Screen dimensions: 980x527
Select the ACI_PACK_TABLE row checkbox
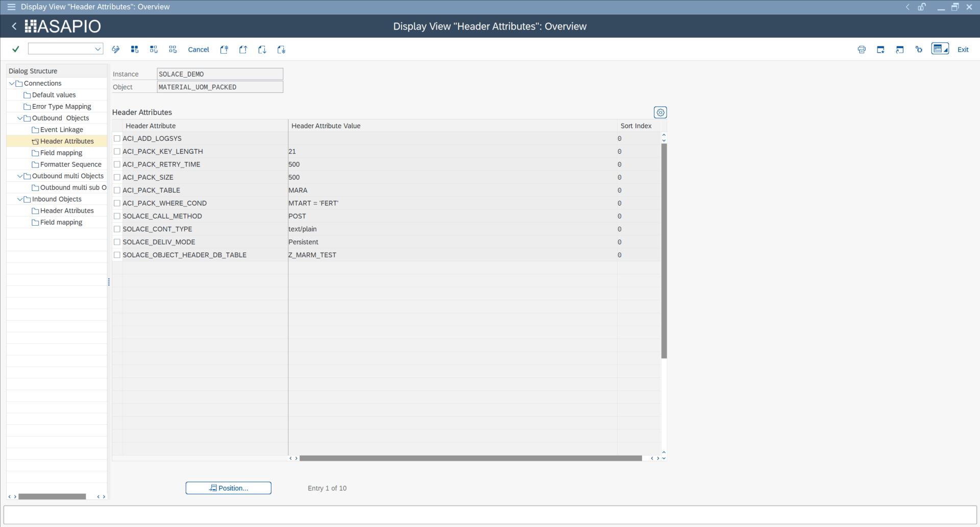[x=117, y=190]
